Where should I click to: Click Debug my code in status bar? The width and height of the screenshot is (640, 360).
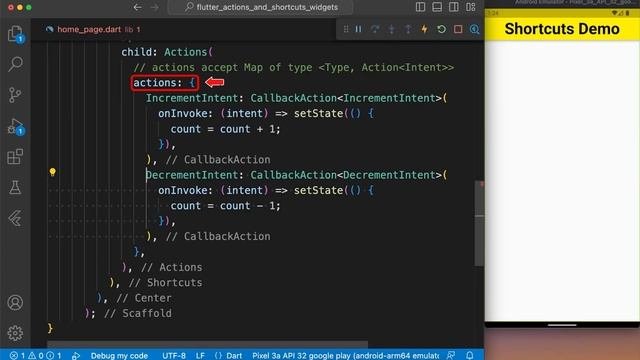[x=119, y=356]
